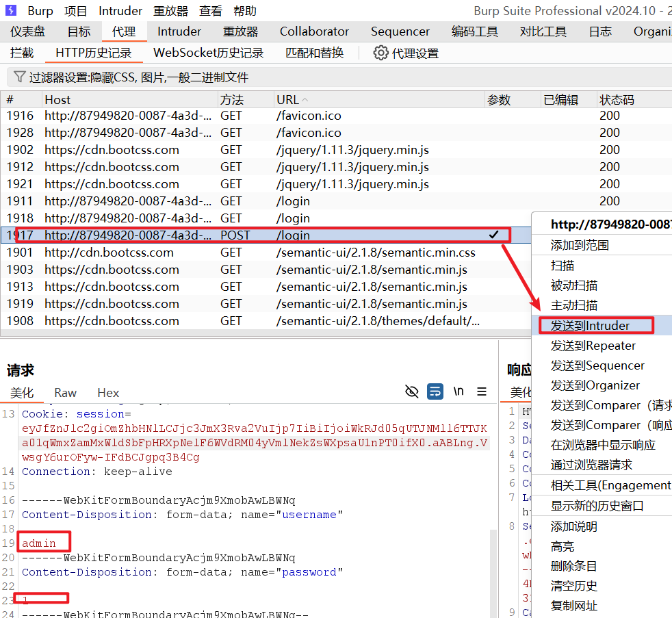Open the 对比工具 tab
The height and width of the screenshot is (618, 672).
click(543, 31)
